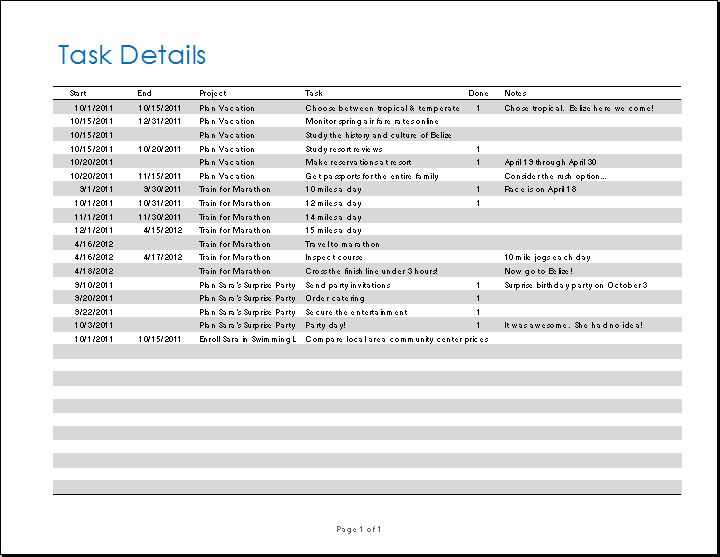Select task 'Party day!'

tap(325, 326)
